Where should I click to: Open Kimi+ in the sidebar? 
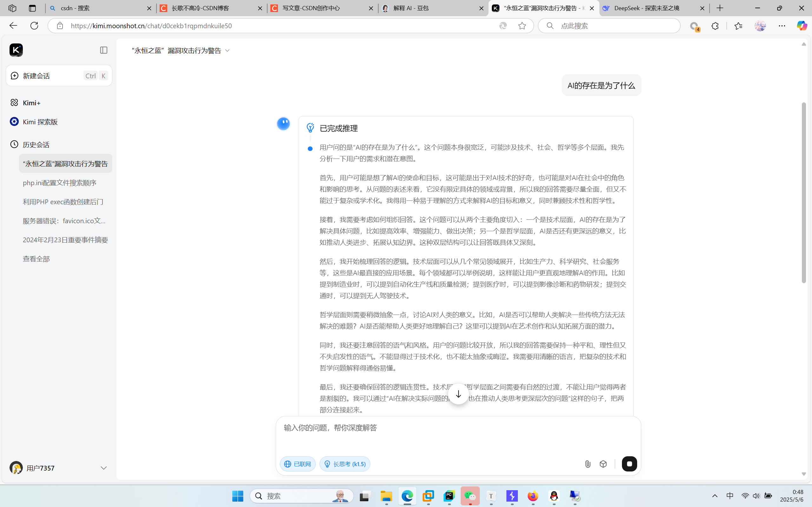coord(31,103)
